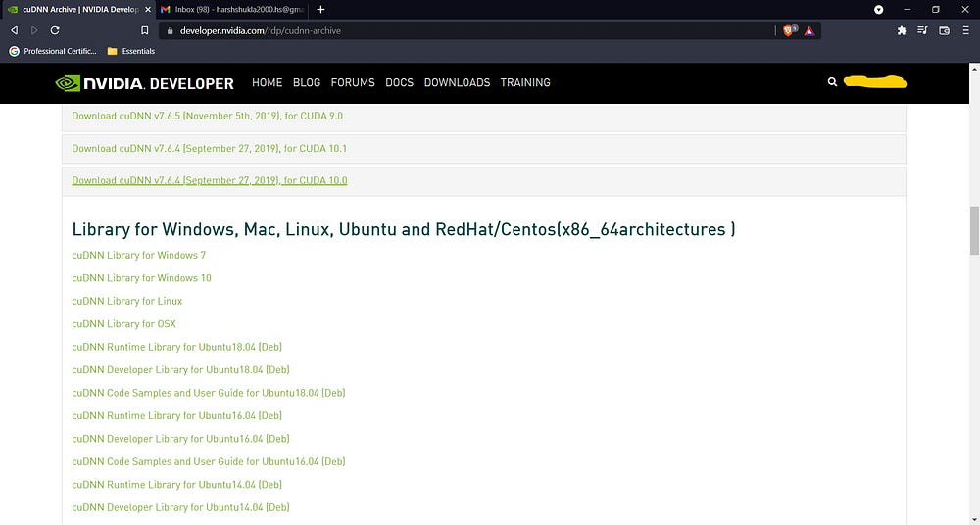Open the extensions puzzle icon

pyautogui.click(x=902, y=30)
